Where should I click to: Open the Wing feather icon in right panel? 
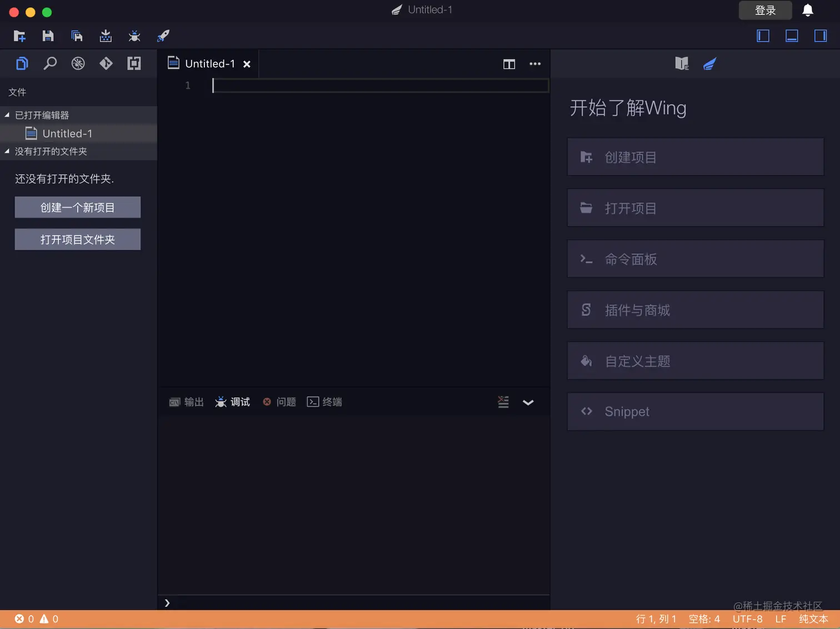coord(709,64)
